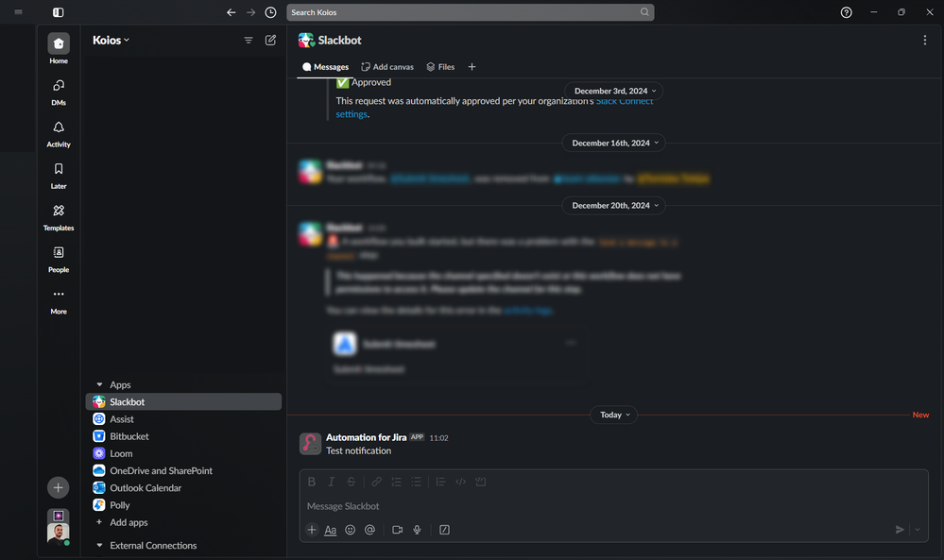Select the Add canvas tab
The image size is (944, 560).
tap(387, 67)
